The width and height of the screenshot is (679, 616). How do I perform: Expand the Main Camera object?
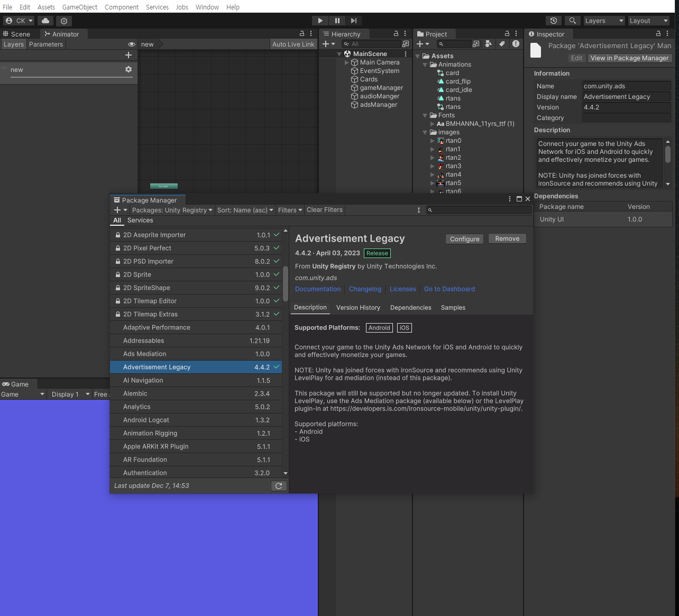point(347,62)
